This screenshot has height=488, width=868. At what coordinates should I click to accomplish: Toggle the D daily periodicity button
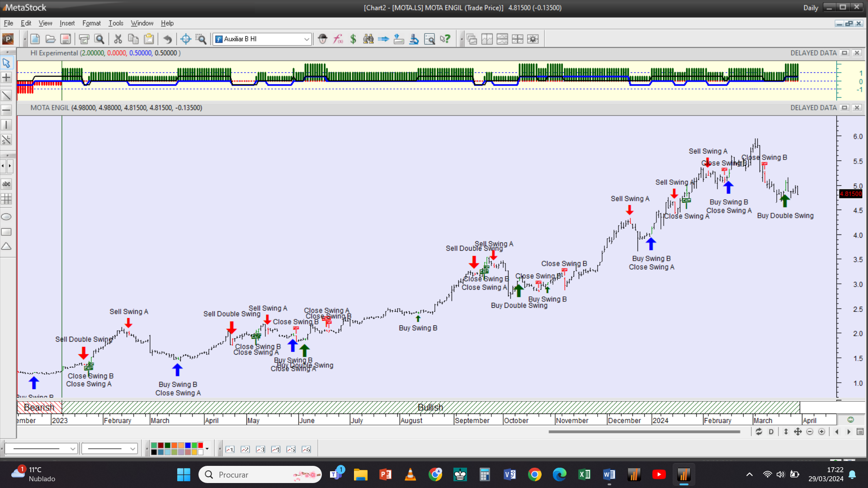click(x=771, y=432)
